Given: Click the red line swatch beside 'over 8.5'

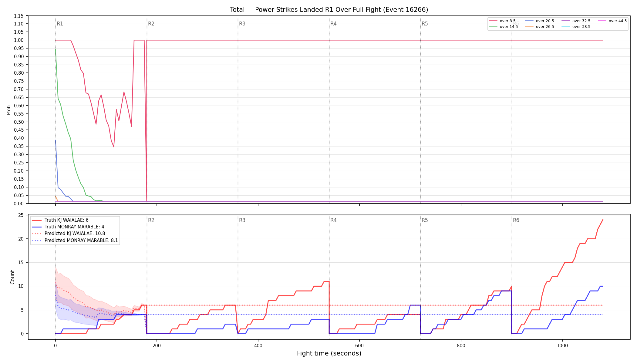Looking at the screenshot, I should point(493,21).
